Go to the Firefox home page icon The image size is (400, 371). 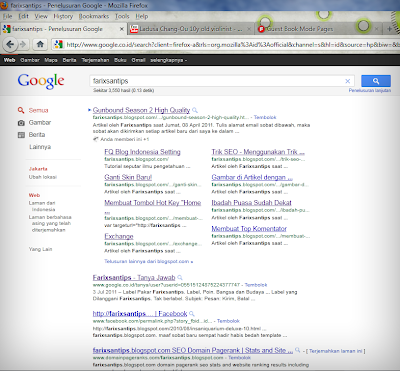click(x=40, y=44)
